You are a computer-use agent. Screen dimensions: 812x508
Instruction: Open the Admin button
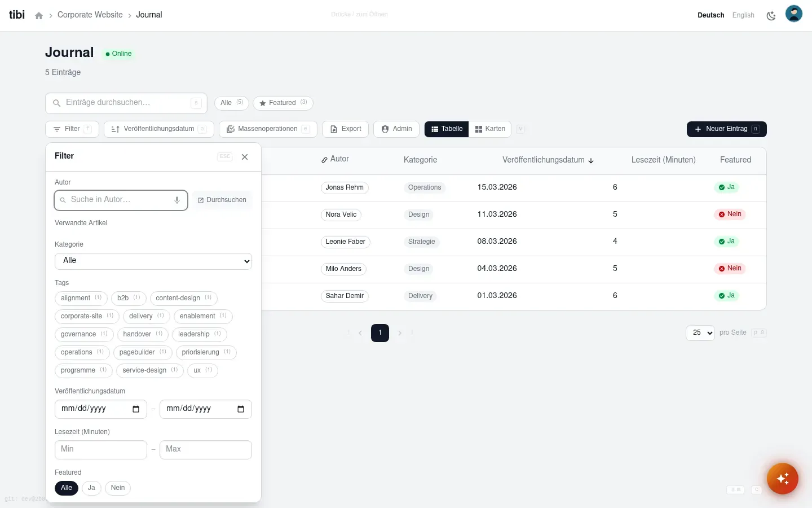point(396,129)
